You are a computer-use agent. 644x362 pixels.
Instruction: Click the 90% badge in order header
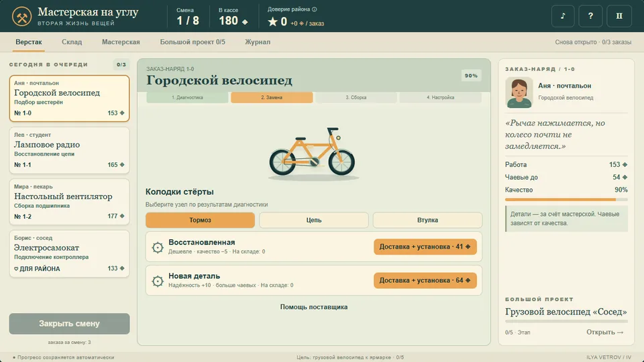[x=471, y=76]
